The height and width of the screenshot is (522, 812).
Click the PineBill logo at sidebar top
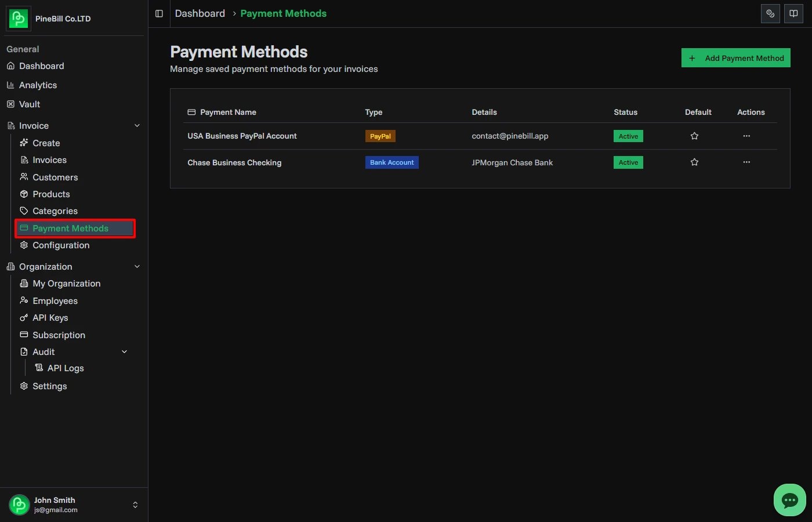click(x=18, y=18)
